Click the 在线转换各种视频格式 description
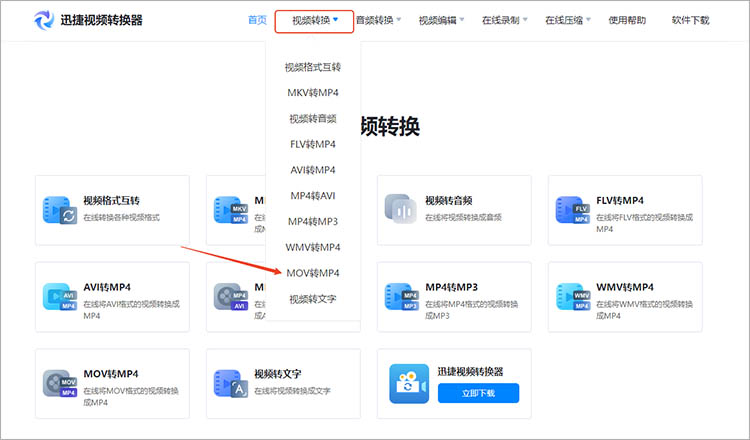 121,218
